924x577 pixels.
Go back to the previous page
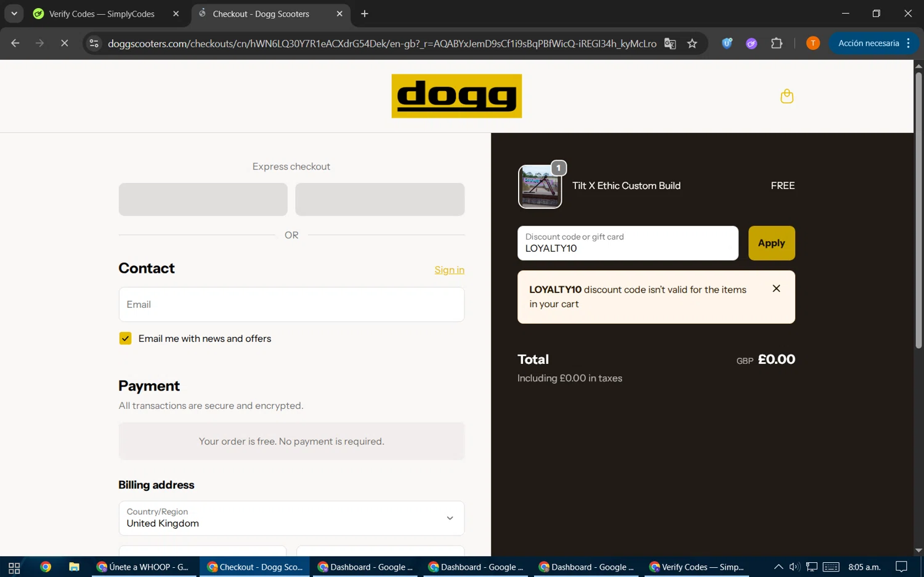coord(15,43)
